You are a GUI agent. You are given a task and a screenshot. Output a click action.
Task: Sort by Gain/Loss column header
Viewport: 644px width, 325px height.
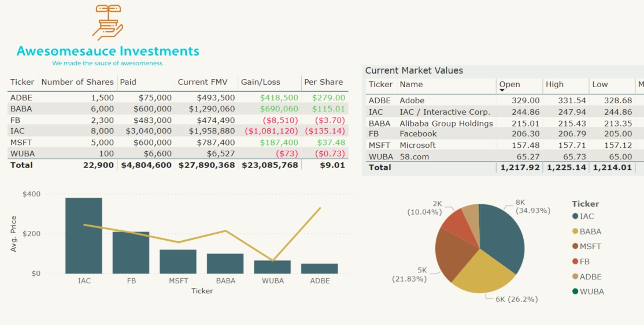pyautogui.click(x=260, y=82)
